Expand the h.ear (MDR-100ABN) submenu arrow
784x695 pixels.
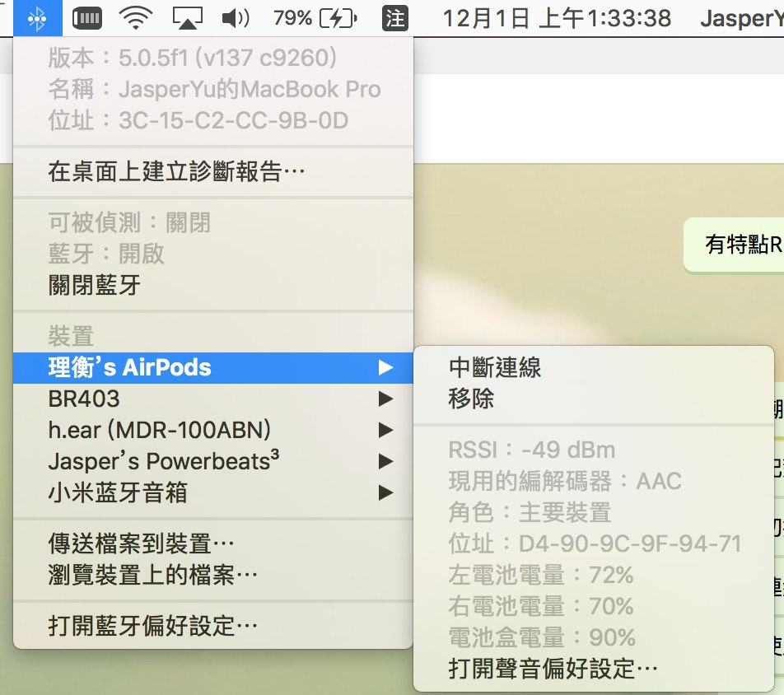[385, 430]
